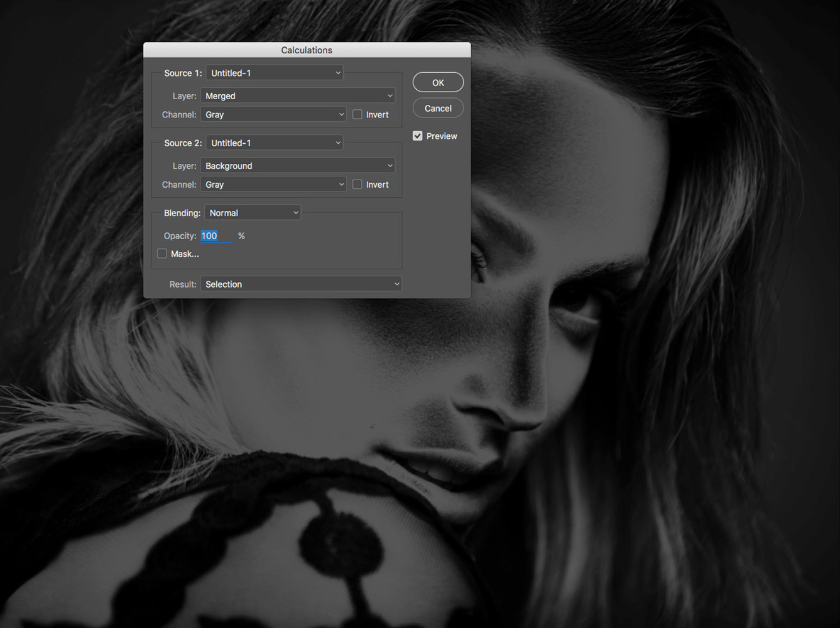Enable Invert for Source 1 channel
The width and height of the screenshot is (840, 628).
357,114
